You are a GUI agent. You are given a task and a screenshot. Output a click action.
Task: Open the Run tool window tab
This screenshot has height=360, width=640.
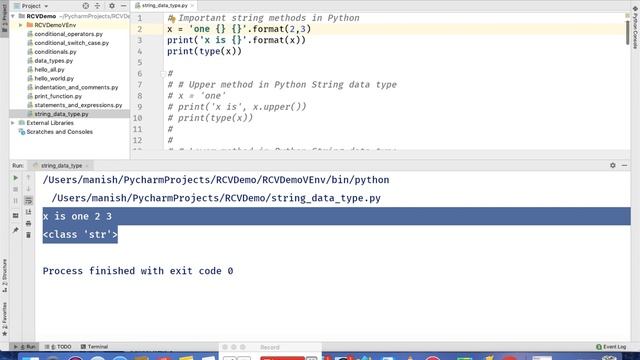click(x=24, y=347)
